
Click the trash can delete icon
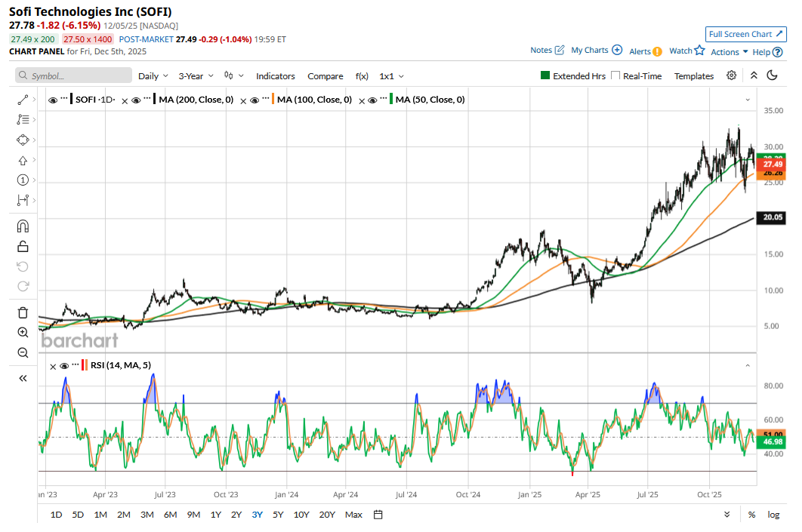coord(23,312)
